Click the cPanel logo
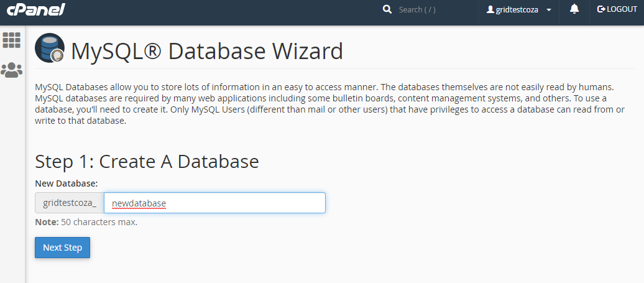This screenshot has width=644, height=283. click(35, 9)
